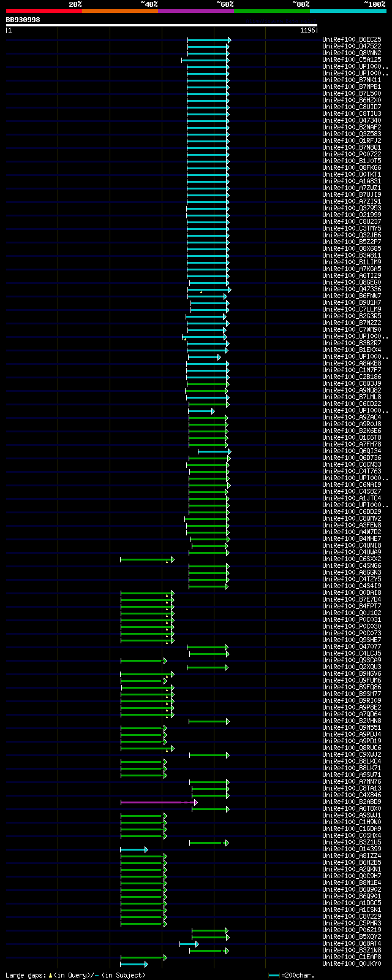Click the white query length bar
The height and width of the screenshot is (980, 392).
162,25
